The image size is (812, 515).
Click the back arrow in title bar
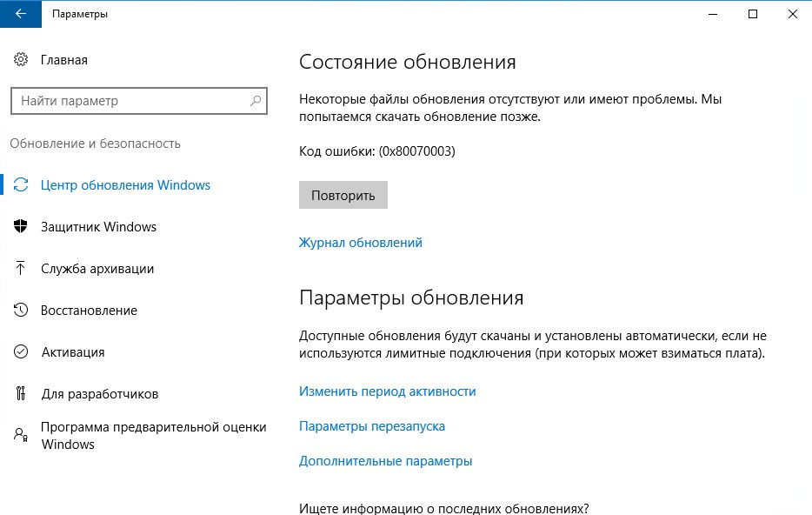click(x=20, y=14)
